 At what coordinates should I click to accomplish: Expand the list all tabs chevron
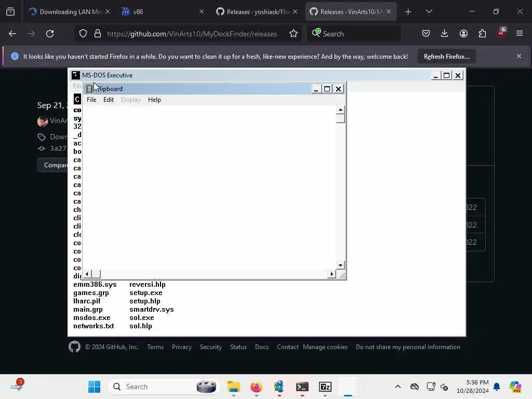pyautogui.click(x=429, y=11)
